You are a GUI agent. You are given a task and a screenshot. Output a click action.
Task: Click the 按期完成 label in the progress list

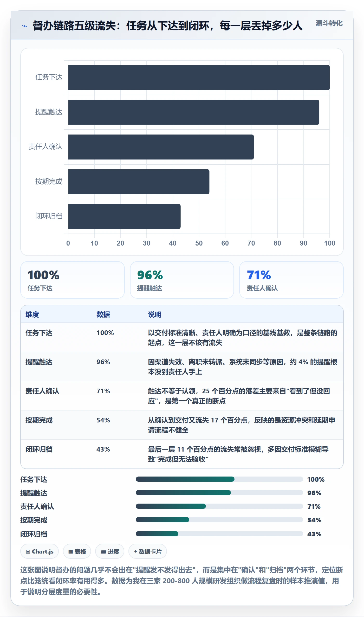tap(34, 520)
